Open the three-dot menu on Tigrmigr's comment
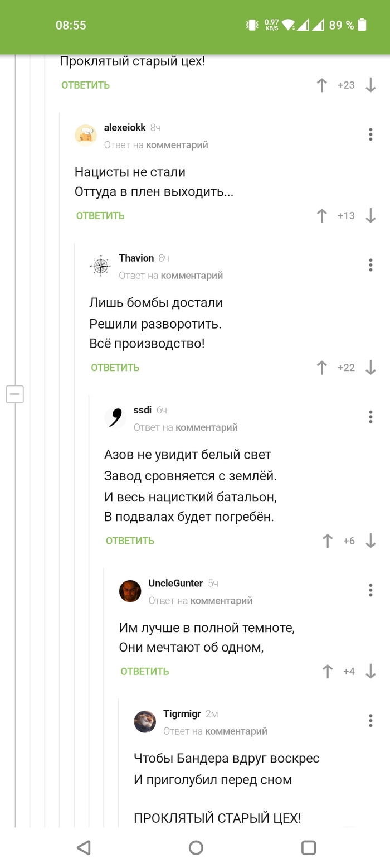This screenshot has height=868, width=390. pyautogui.click(x=370, y=721)
